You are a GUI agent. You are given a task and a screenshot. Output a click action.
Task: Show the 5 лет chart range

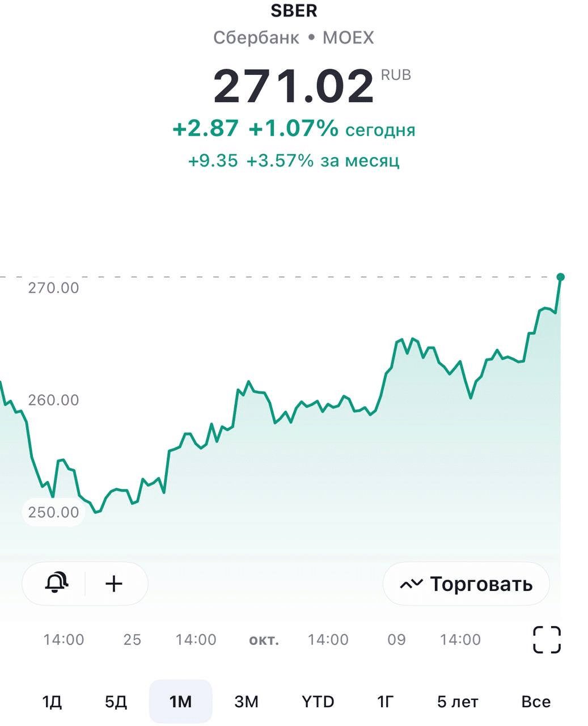457,702
